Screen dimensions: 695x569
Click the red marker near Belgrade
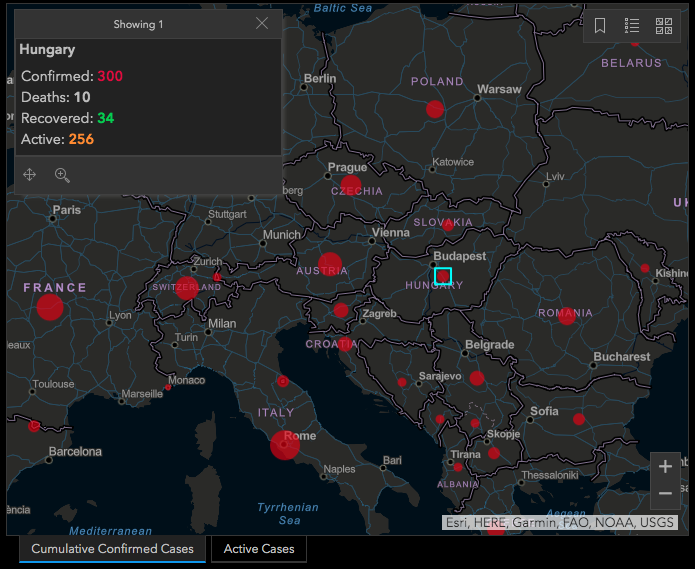[477, 378]
